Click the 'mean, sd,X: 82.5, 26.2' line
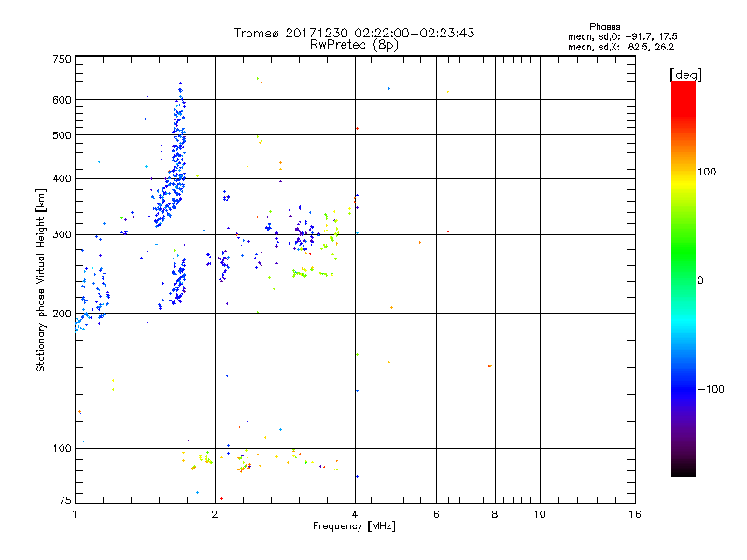 click(x=621, y=47)
